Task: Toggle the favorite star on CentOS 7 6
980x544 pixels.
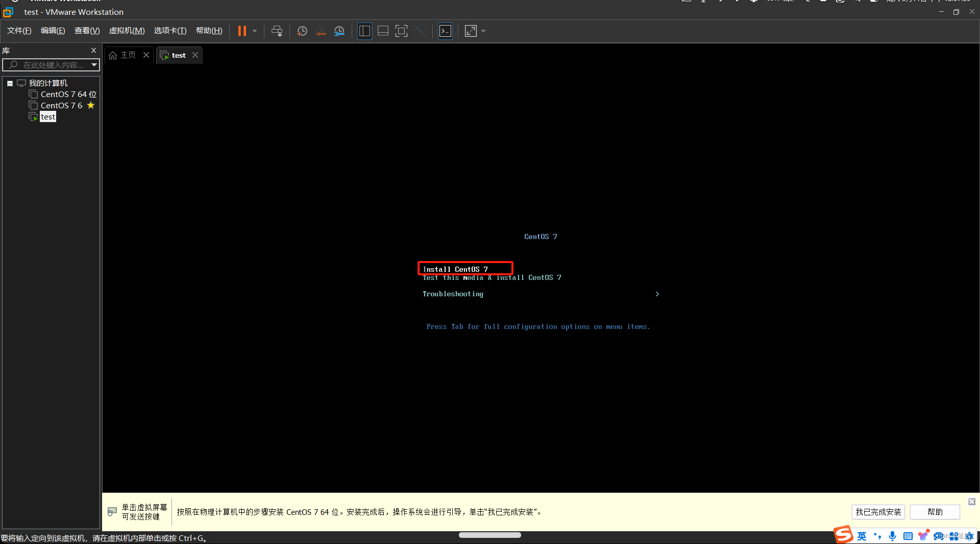Action: (x=91, y=105)
